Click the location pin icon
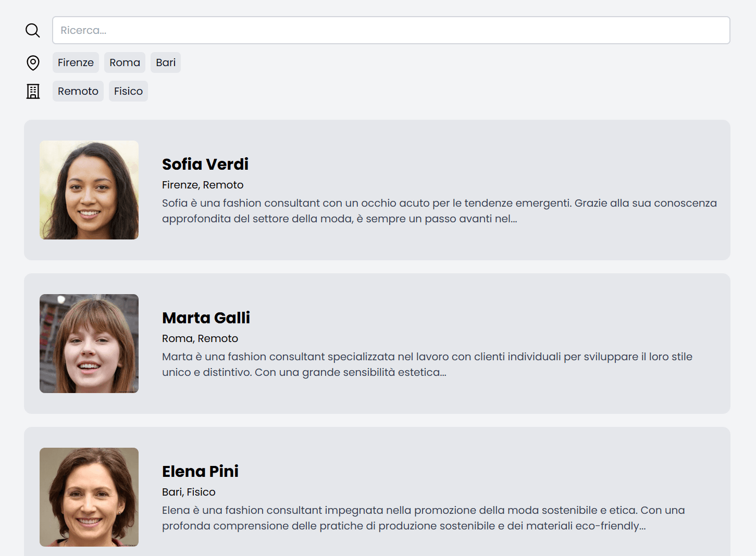Image resolution: width=756 pixels, height=556 pixels. pyautogui.click(x=33, y=63)
